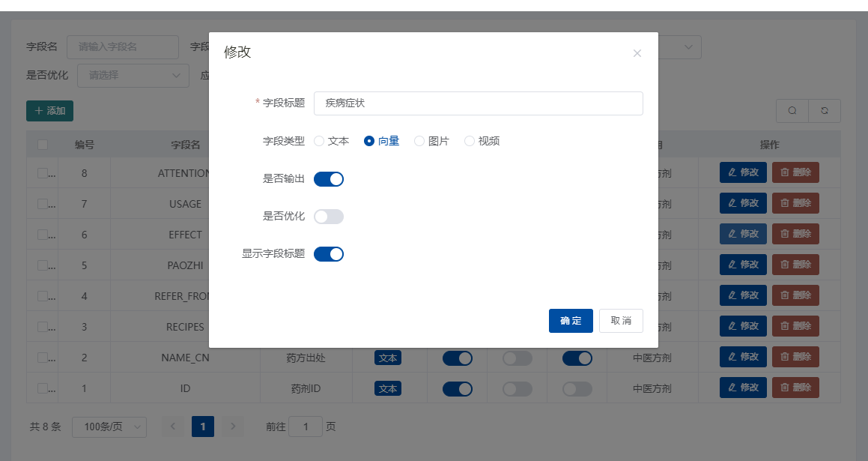Click 取消 to cancel editing
This screenshot has height=461, width=868.
621,321
